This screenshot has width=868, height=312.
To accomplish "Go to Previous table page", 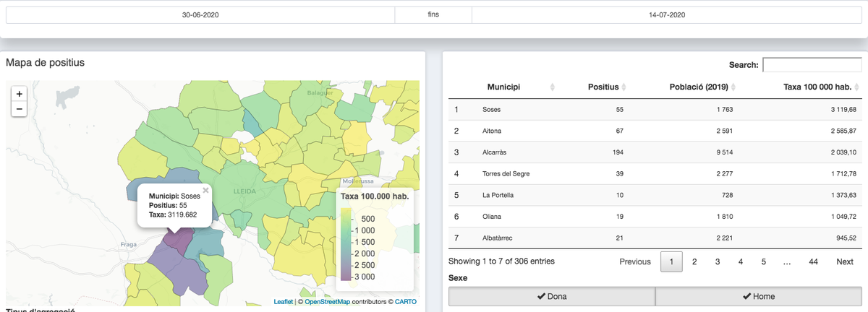I will coord(635,261).
